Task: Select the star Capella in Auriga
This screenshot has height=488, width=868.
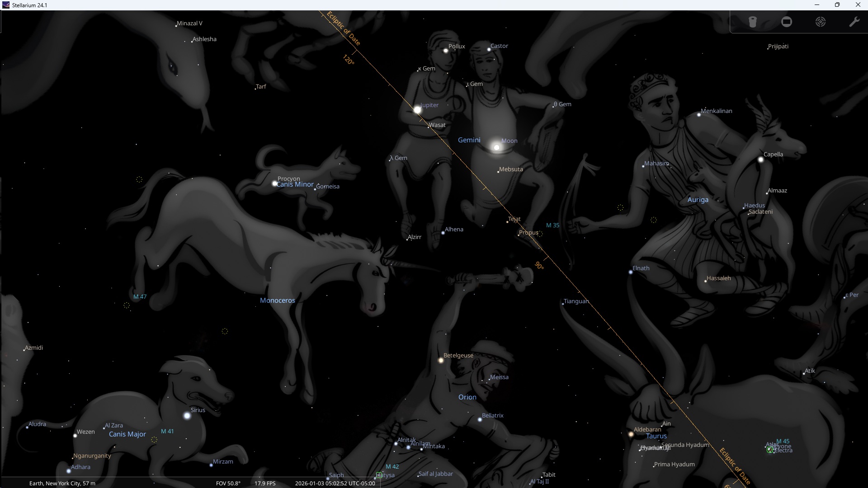Action: click(761, 160)
